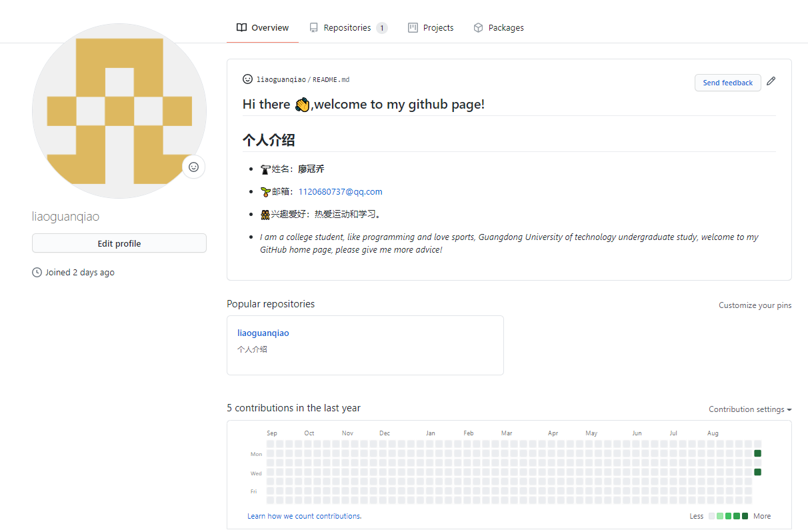Viewport: 808px width, 532px height.
Task: Click the Edit profile button
Action: pyautogui.click(x=119, y=243)
